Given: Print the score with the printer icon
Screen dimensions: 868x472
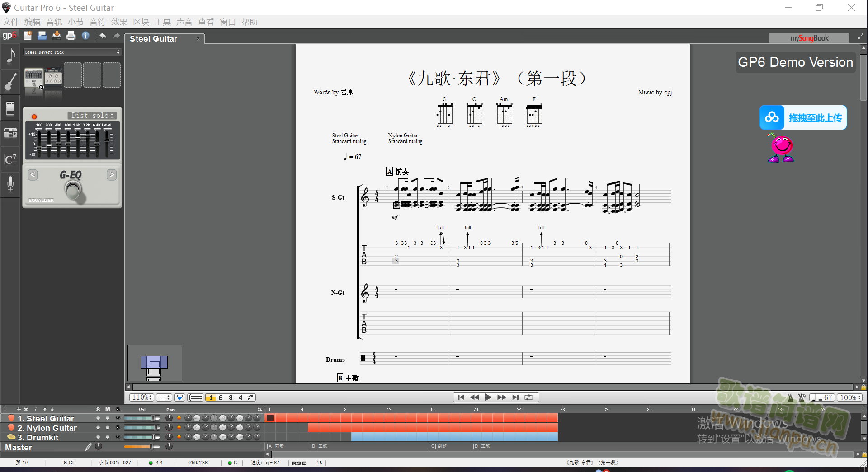Looking at the screenshot, I should [71, 36].
